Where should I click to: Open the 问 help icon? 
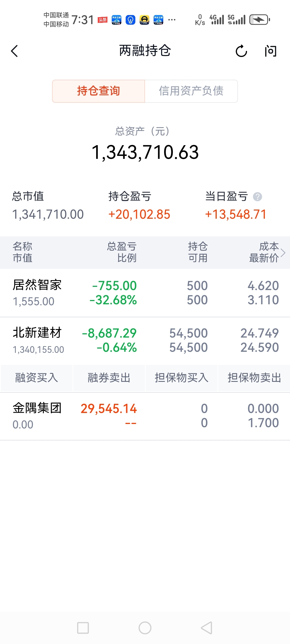(x=270, y=51)
